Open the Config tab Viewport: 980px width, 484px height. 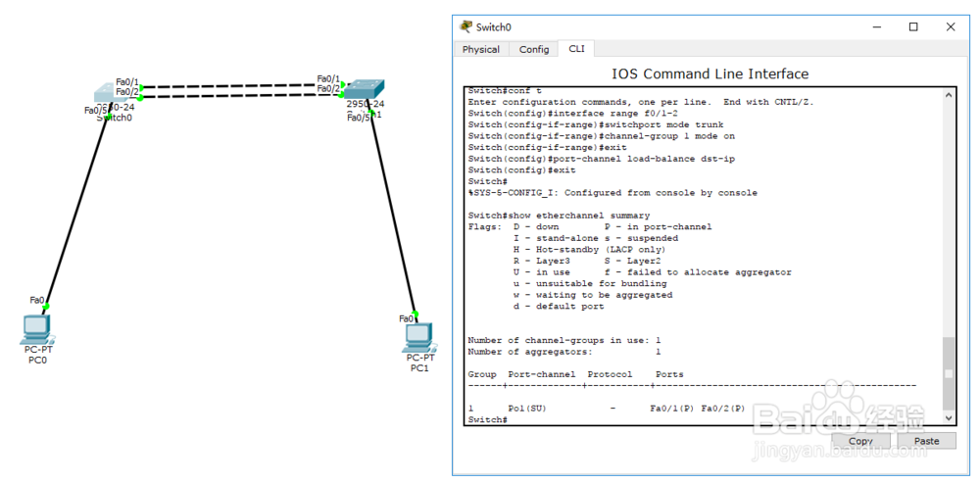tap(534, 49)
